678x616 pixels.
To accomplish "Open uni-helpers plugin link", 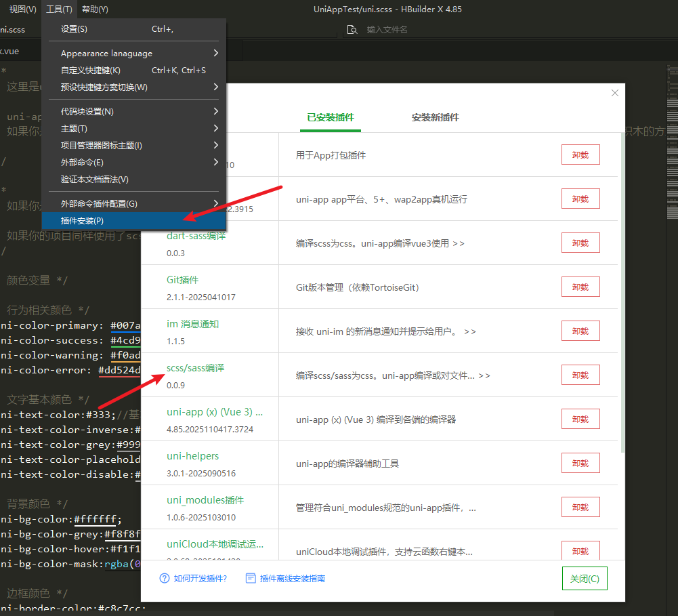I will coord(193,456).
